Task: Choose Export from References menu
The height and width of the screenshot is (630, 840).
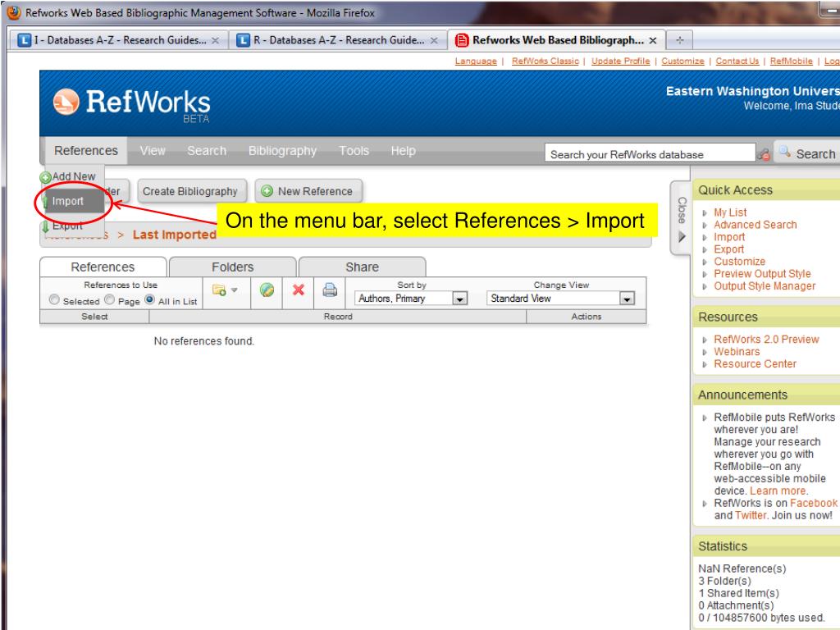Action: pyautogui.click(x=67, y=226)
